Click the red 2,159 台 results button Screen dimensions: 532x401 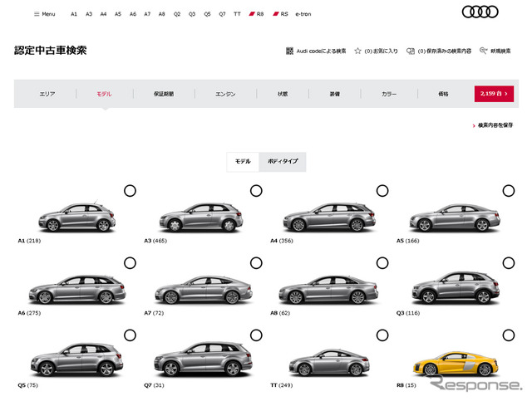coord(494,94)
